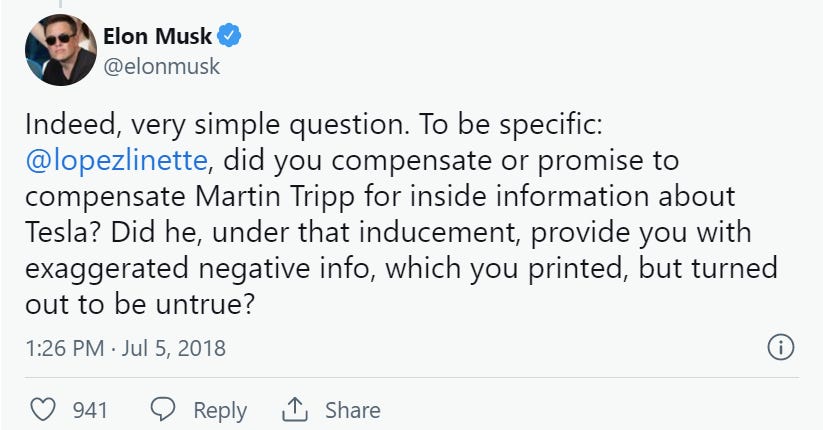
Task: Click the share upload arrow icon
Action: [294, 410]
